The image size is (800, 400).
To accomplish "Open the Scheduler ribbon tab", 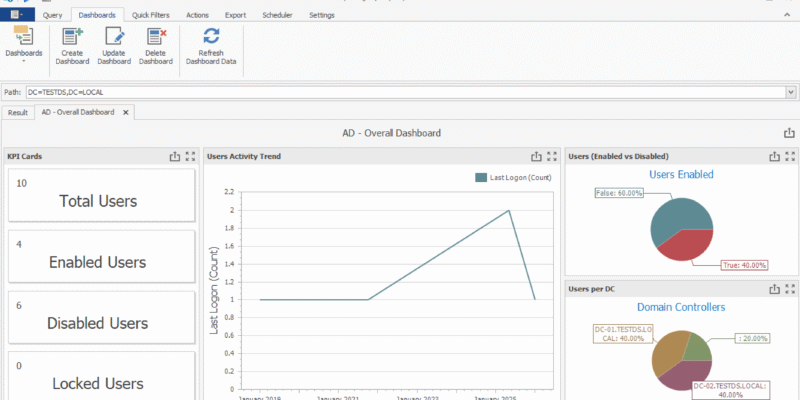I will tap(278, 15).
